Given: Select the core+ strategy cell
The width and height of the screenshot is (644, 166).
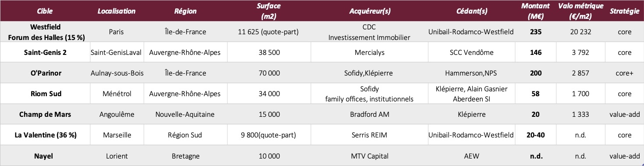Looking at the screenshot, I should pos(625,73).
